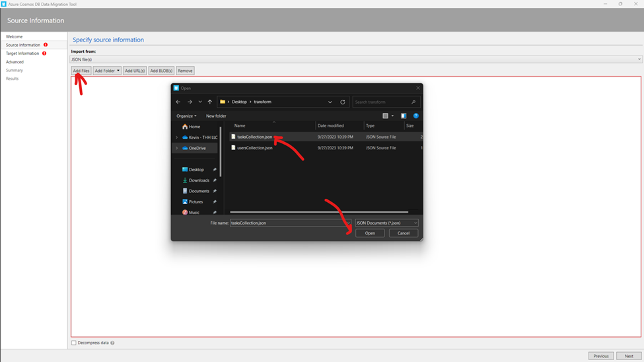The width and height of the screenshot is (644, 362).
Task: Open the Organize menu
Action: (186, 116)
